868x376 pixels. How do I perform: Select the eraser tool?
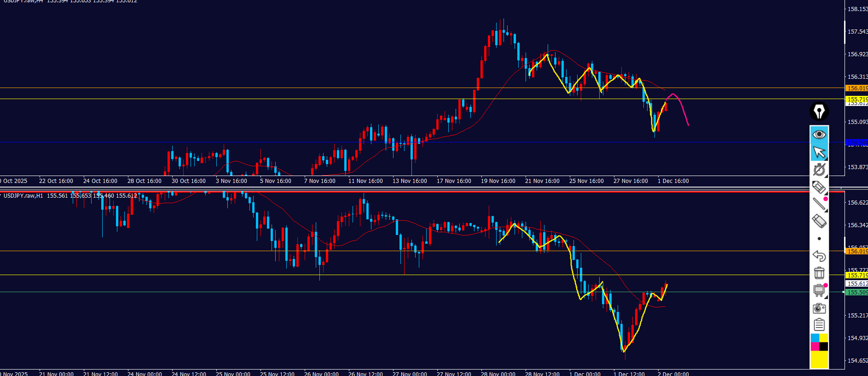[x=819, y=221]
